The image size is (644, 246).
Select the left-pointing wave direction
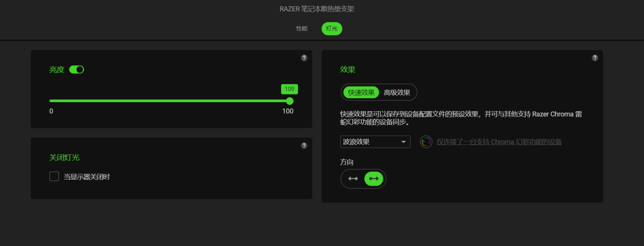[x=353, y=179]
